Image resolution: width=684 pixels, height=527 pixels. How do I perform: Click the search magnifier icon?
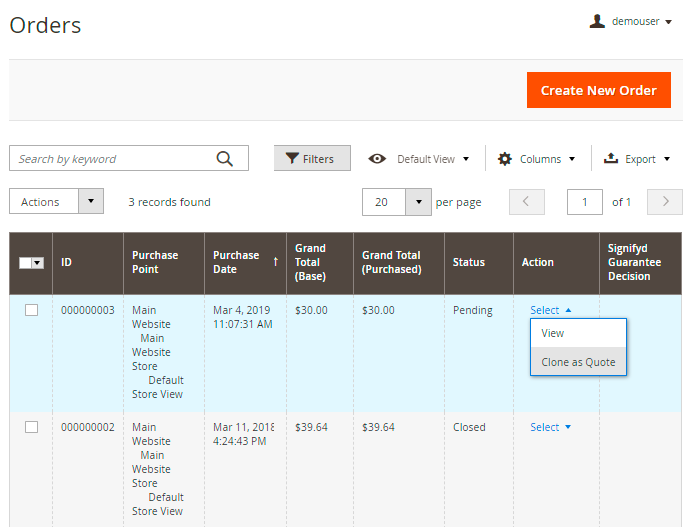[x=225, y=158]
